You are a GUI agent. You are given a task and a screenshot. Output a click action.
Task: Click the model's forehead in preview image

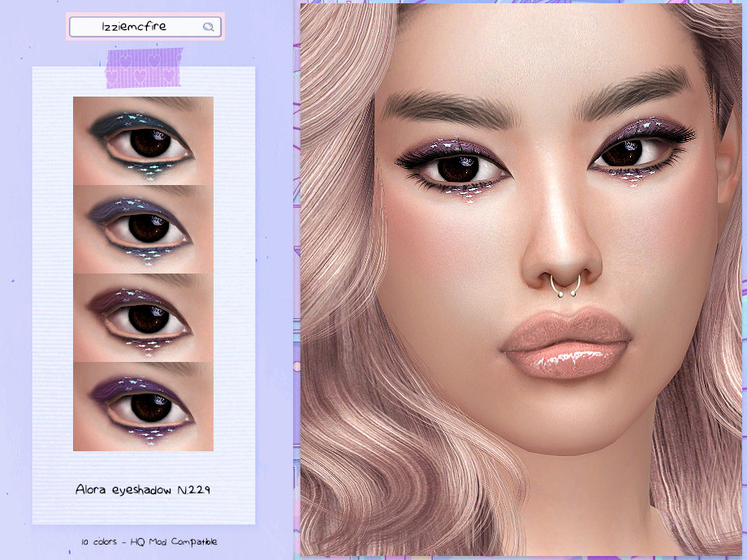(536, 49)
